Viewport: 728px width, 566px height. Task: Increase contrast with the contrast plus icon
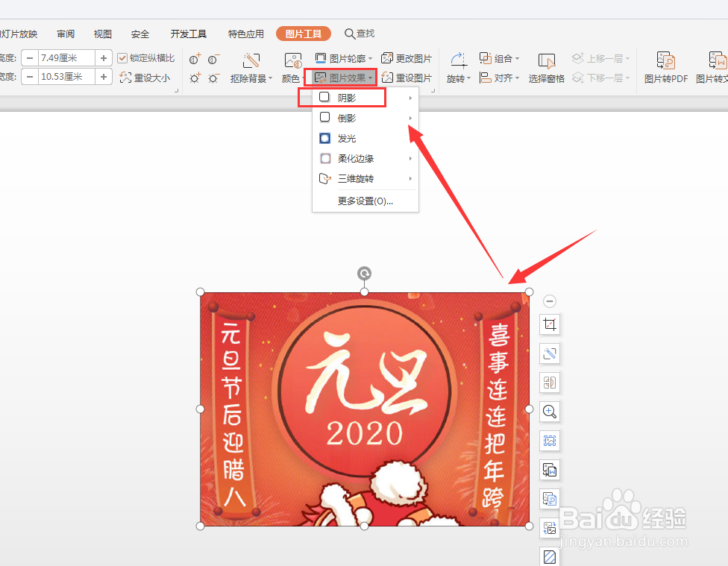point(195,59)
